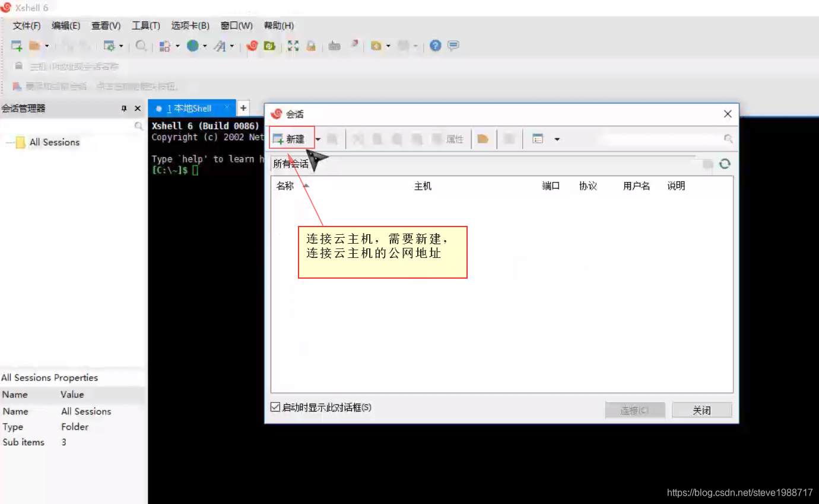Click the orange folder icon in dialog toolbar
Screen dimensions: 819x504
(x=483, y=139)
